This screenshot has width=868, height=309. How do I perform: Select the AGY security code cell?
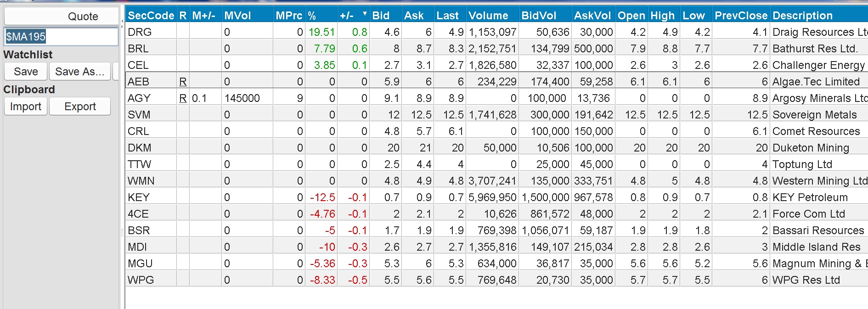pyautogui.click(x=151, y=98)
